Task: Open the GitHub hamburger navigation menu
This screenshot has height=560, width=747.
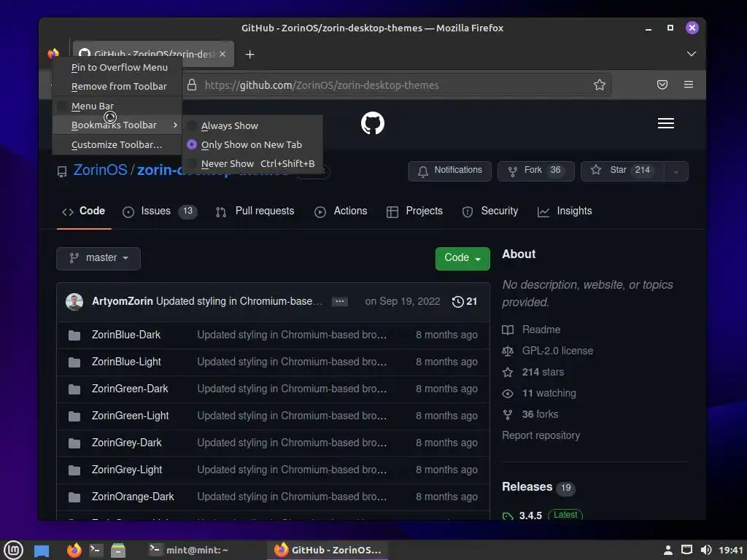Action: tap(665, 123)
